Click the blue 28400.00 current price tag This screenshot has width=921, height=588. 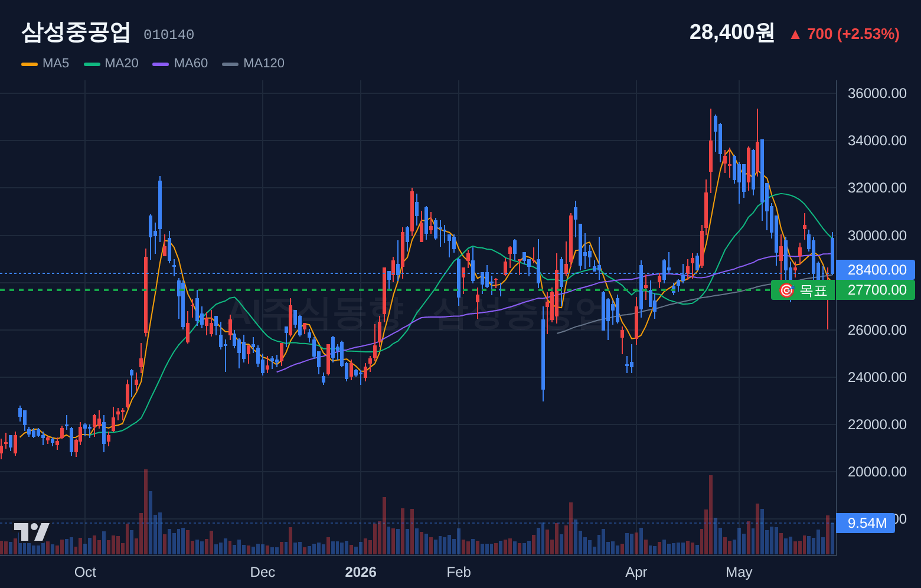[876, 270]
